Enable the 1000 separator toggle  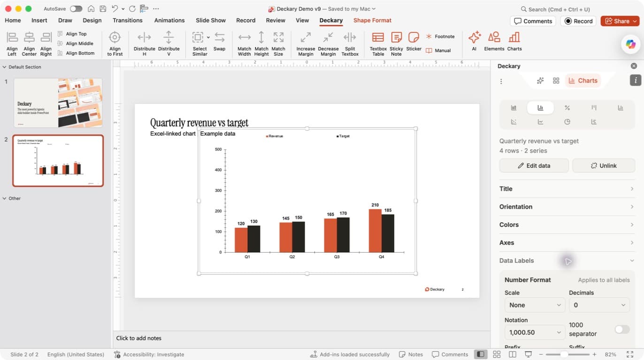pos(622,330)
